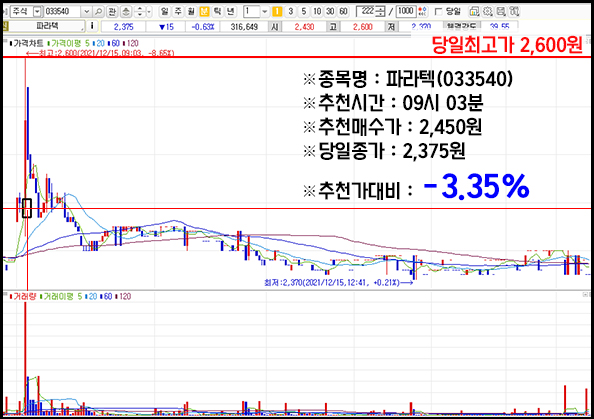Select the 3-minute interval button
The width and height of the screenshot is (594, 419).
click(x=291, y=11)
